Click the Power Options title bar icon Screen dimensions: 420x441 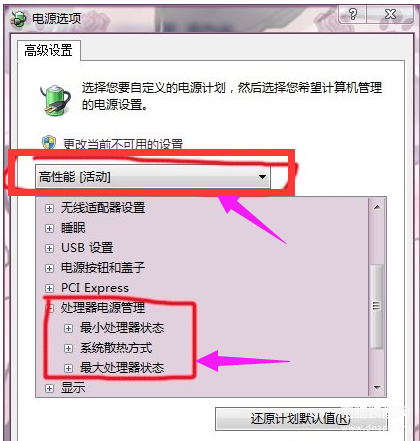[x=19, y=19]
